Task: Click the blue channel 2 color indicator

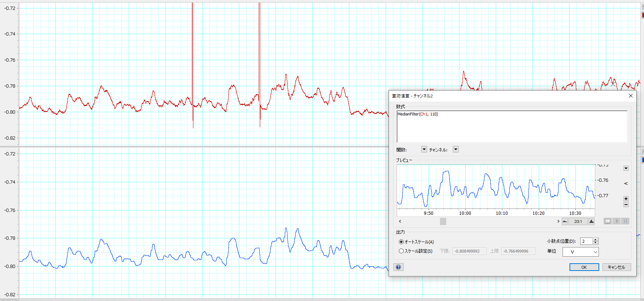Action: pyautogui.click(x=643, y=160)
